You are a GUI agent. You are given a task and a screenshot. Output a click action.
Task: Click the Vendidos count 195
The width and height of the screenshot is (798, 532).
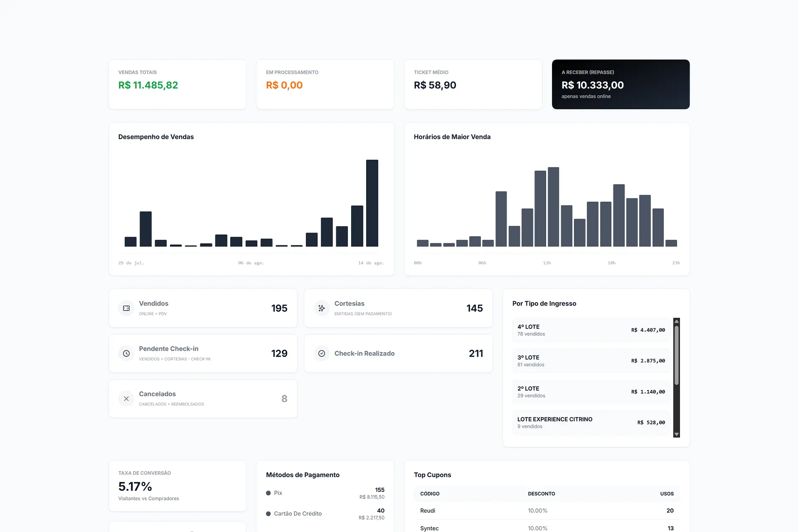tap(279, 308)
